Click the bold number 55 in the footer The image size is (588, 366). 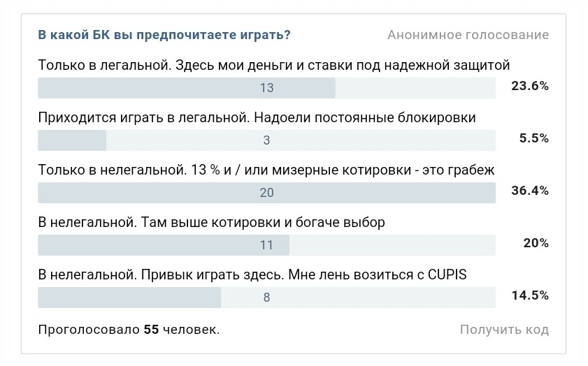152,330
